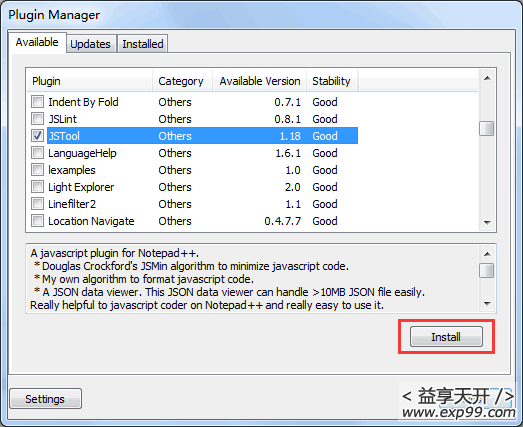Click plugin list scrollbar up arrow
Viewport: 523px width, 427px height.
[487, 78]
